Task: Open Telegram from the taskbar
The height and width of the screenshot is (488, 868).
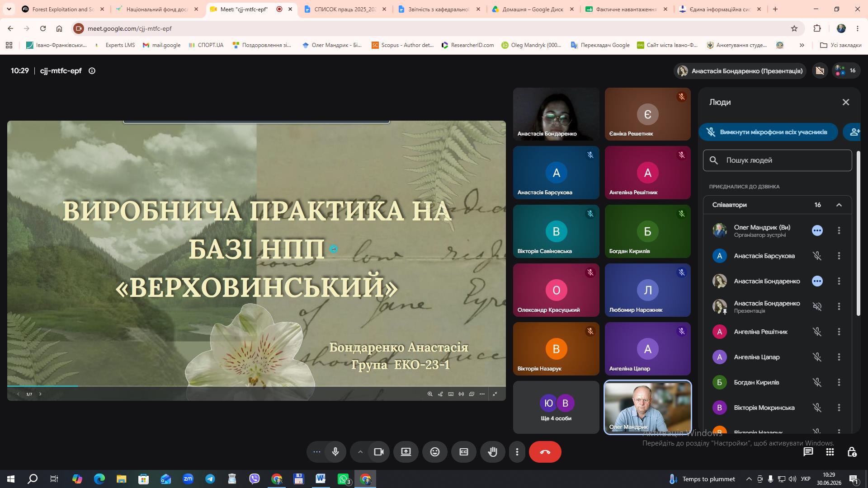Action: (x=210, y=479)
